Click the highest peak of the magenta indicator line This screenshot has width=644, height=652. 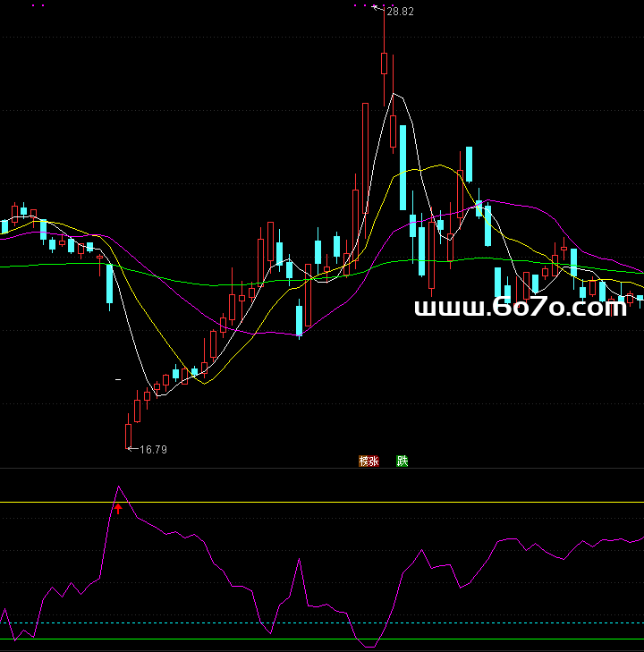pos(119,487)
